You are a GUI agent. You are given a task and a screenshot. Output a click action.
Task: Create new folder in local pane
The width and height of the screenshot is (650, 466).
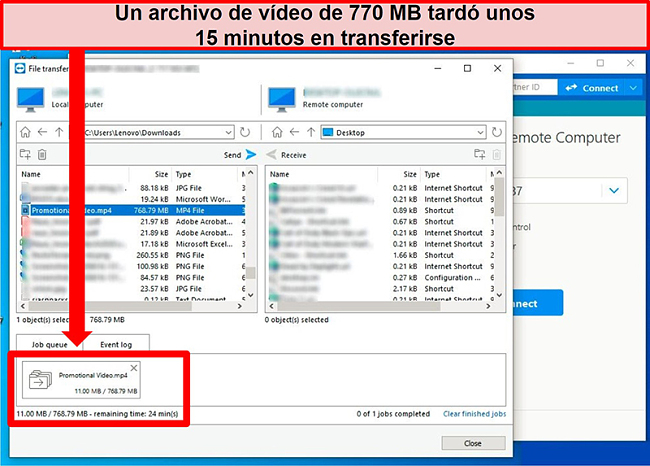coord(25,155)
